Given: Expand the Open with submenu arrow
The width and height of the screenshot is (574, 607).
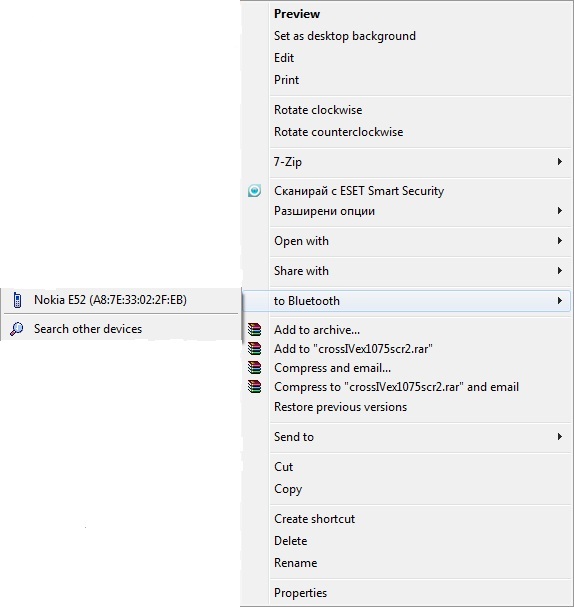Looking at the screenshot, I should pos(560,241).
